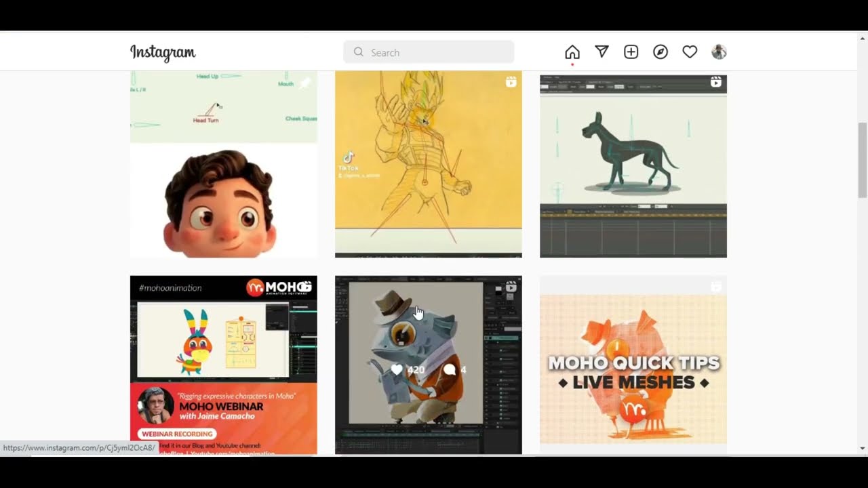Open the walking dog animation post
Image resolution: width=868 pixels, height=488 pixels.
633,165
